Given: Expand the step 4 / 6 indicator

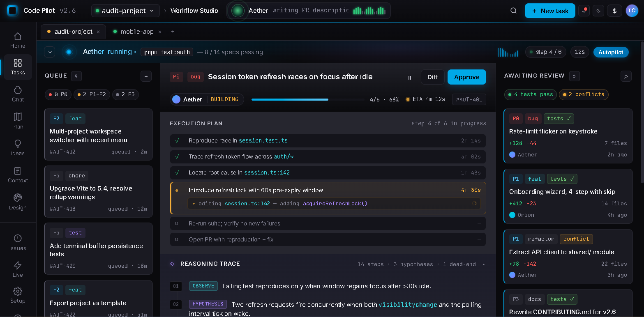Looking at the screenshot, I should point(546,52).
